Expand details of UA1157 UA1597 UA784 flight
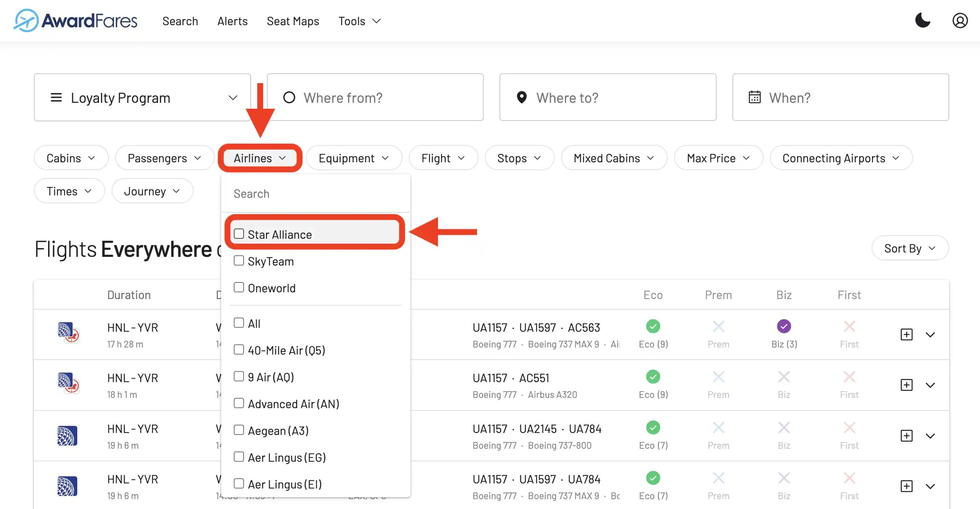Screen dimensions: 980x509 [930, 487]
